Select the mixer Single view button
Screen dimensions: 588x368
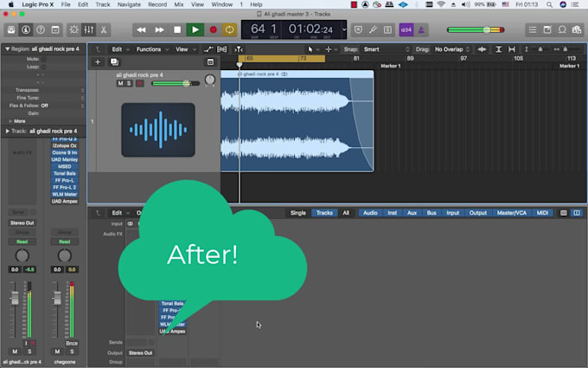(x=298, y=213)
